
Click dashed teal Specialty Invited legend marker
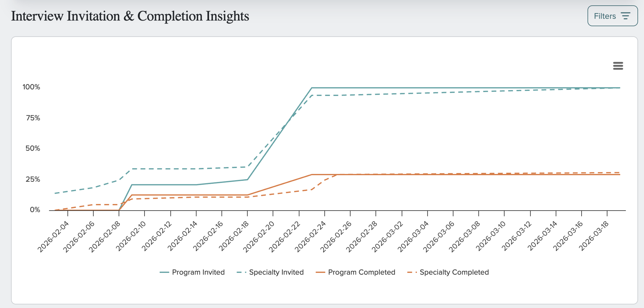[241, 272]
